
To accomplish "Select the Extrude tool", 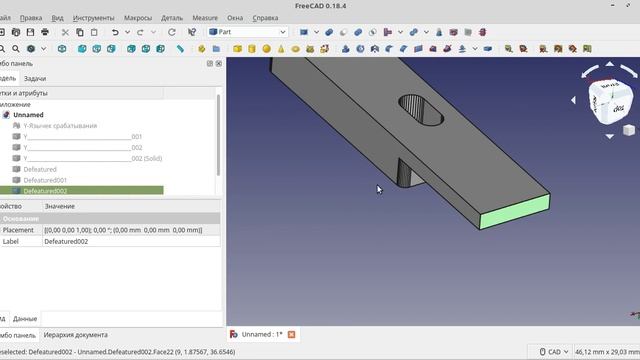I will pos(346,49).
